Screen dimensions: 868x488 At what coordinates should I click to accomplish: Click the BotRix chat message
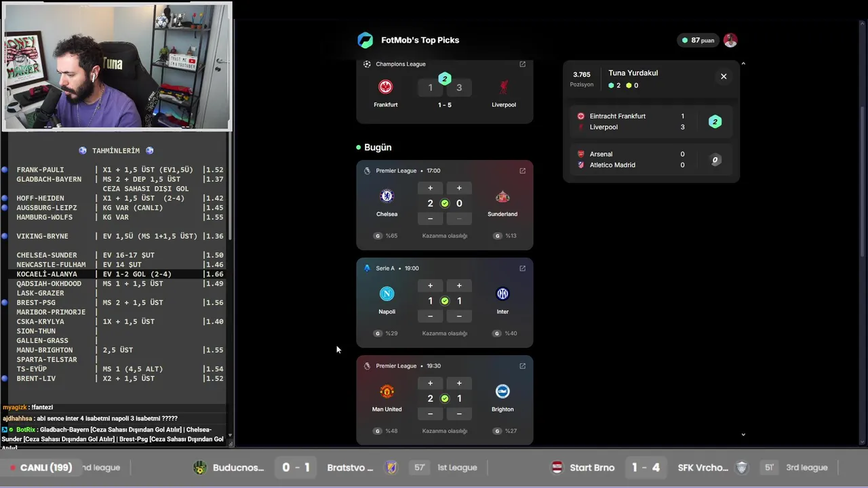113,438
